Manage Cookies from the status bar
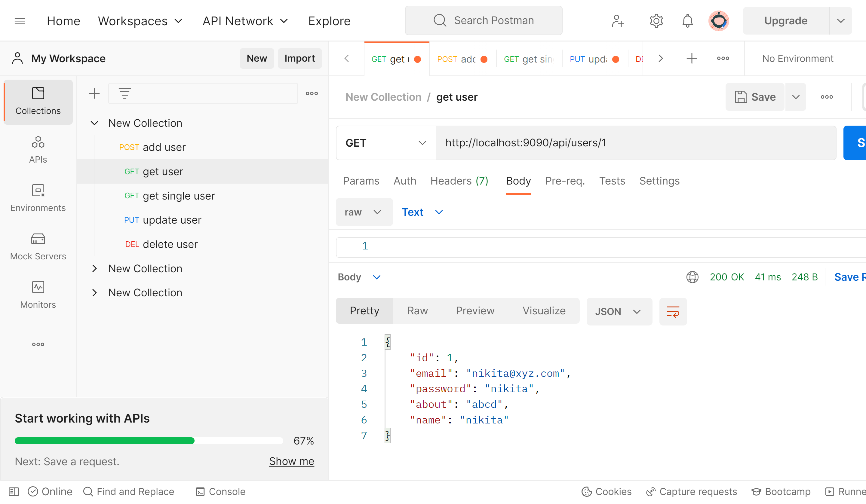Screen dimensions: 866x504 point(606,491)
